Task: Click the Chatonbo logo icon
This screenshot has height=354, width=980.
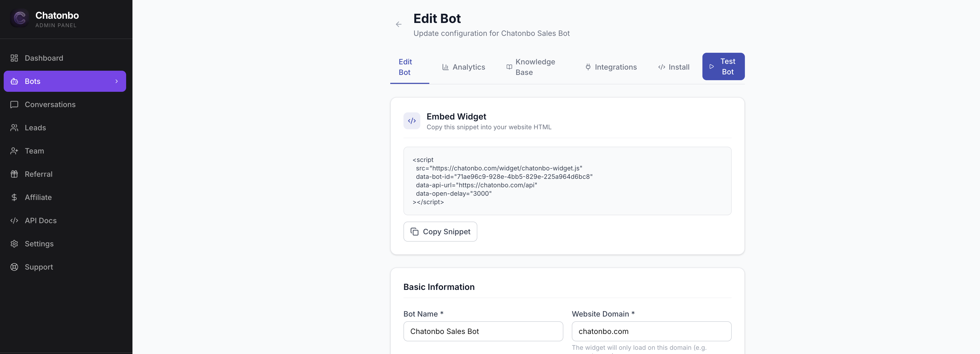Action: [x=20, y=18]
